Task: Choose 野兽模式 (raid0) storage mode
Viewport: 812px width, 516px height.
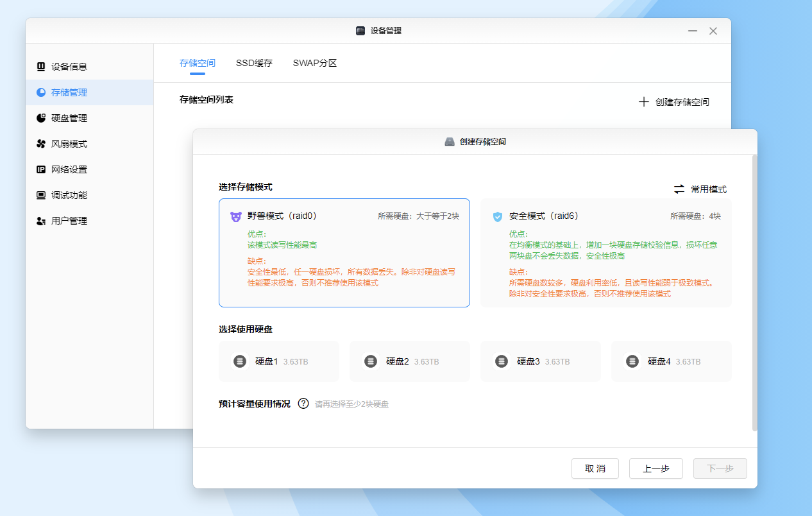Action: 344,253
